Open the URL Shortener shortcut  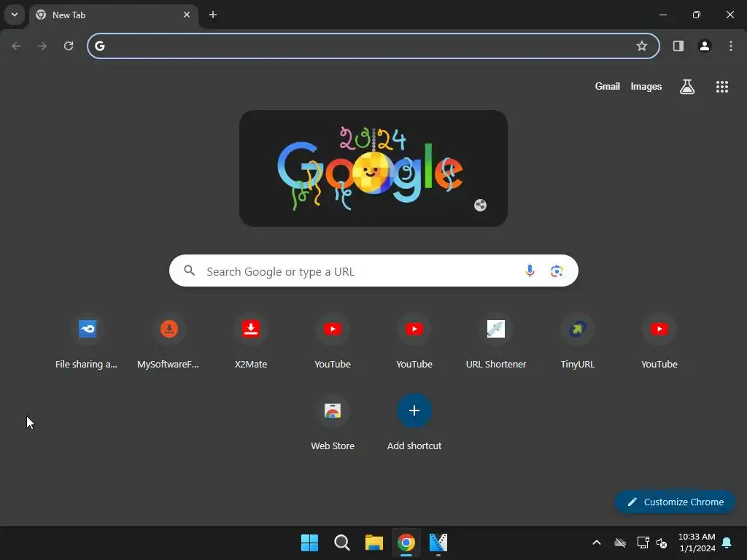pos(496,342)
